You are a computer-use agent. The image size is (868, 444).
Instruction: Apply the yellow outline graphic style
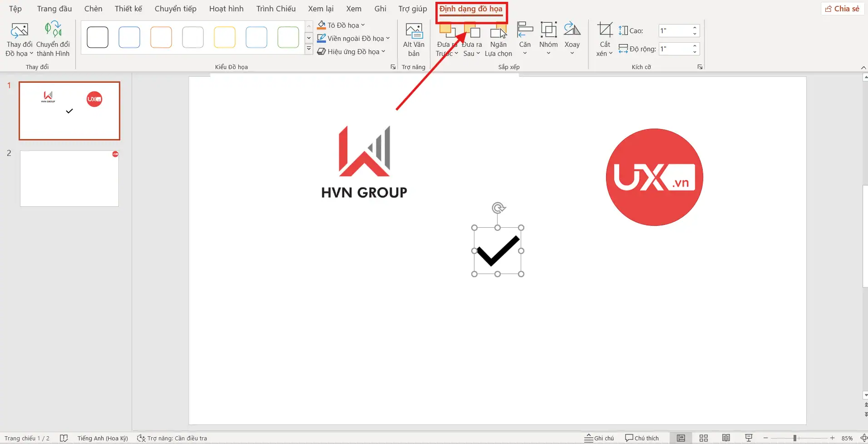(x=225, y=37)
